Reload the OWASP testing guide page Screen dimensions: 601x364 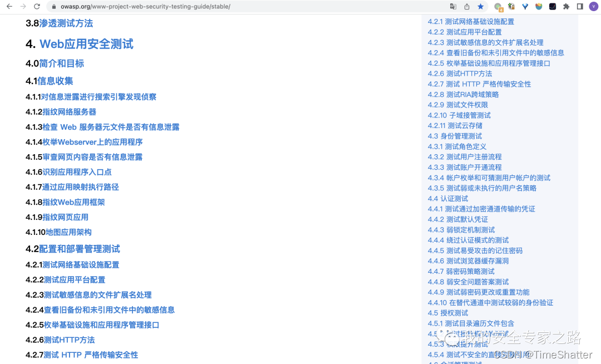37,7
